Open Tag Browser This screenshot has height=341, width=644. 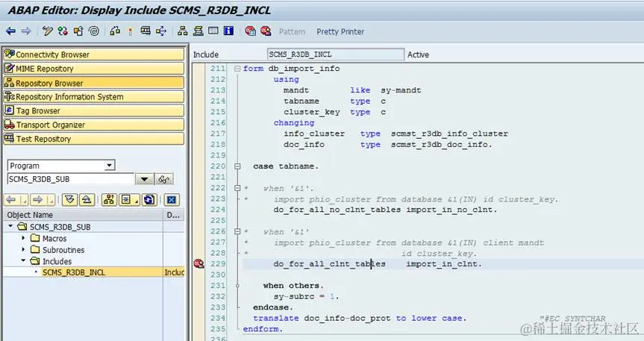93,110
